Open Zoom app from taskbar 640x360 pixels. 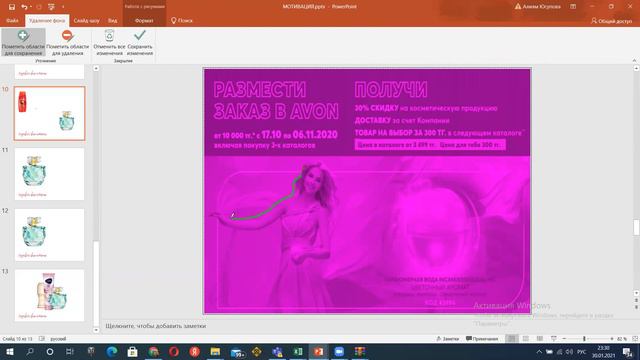point(339,351)
